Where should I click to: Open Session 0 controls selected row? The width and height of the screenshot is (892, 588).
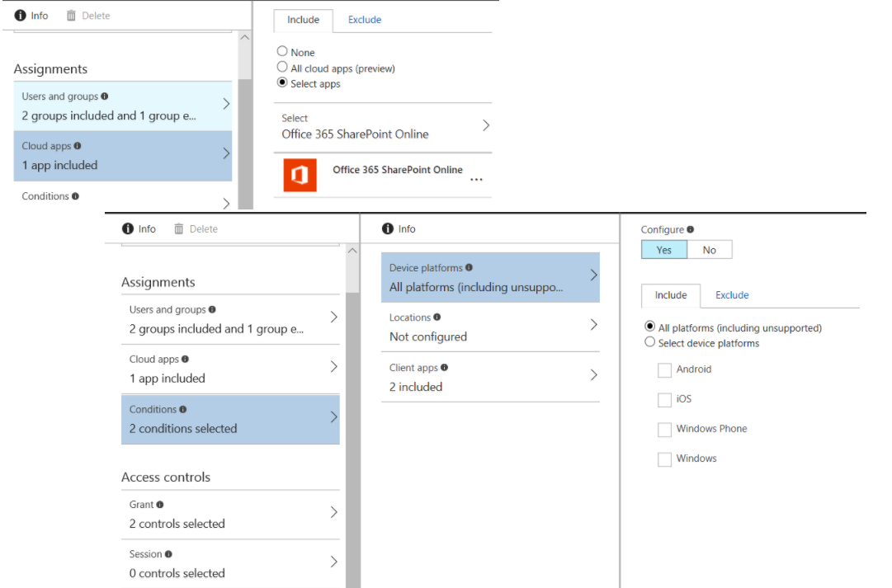tap(230, 564)
